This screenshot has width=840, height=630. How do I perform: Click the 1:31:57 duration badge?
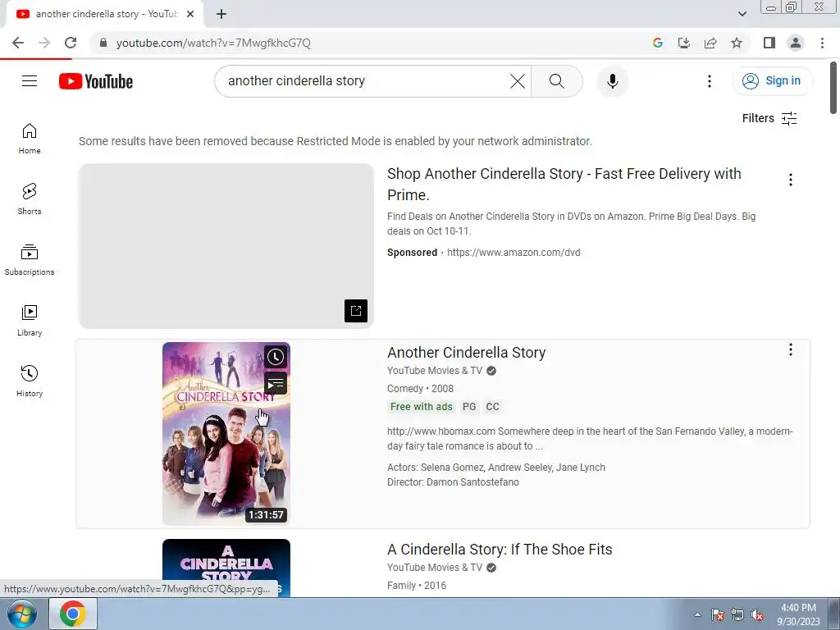coord(267,515)
